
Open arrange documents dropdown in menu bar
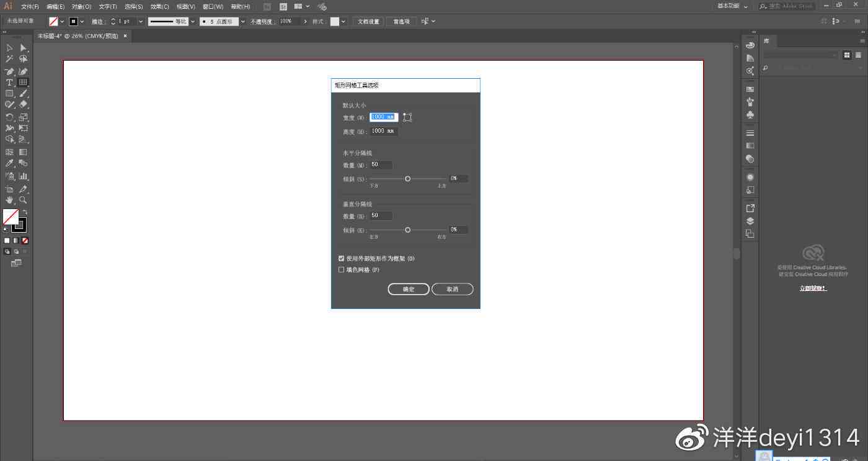pyautogui.click(x=302, y=6)
